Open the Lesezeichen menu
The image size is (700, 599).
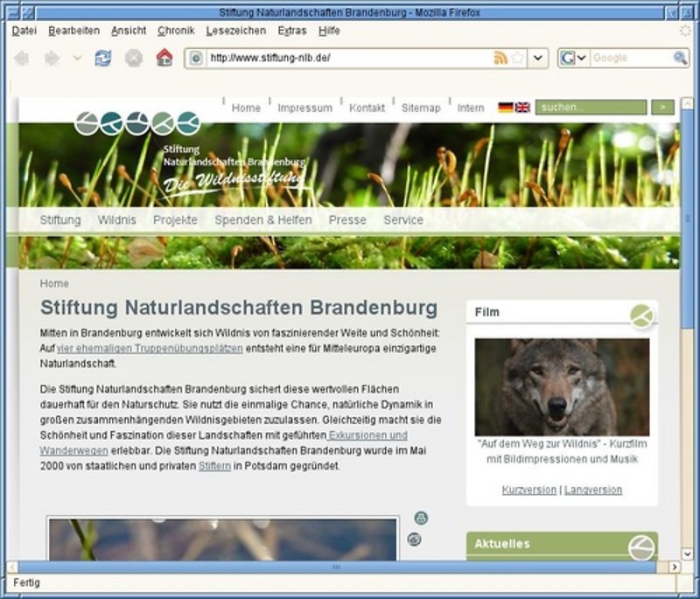coord(236,31)
